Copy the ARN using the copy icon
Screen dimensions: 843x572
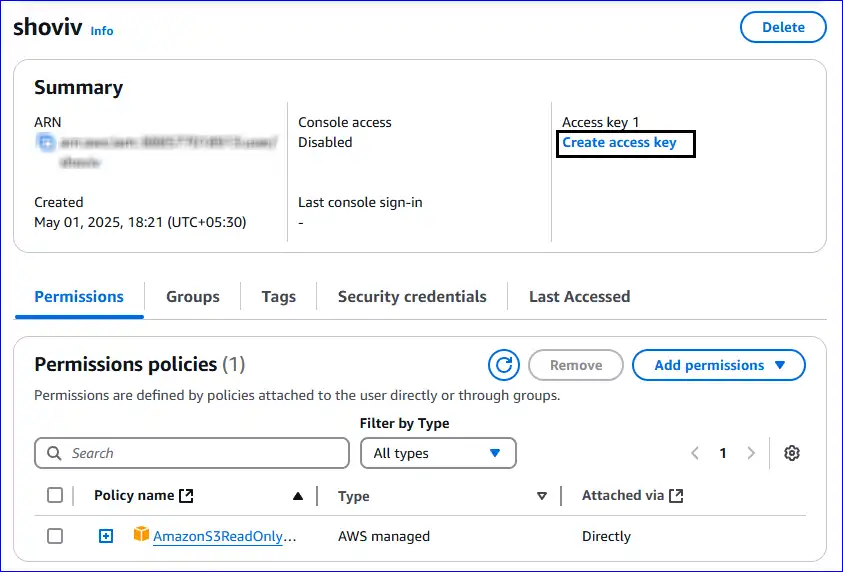click(46, 143)
